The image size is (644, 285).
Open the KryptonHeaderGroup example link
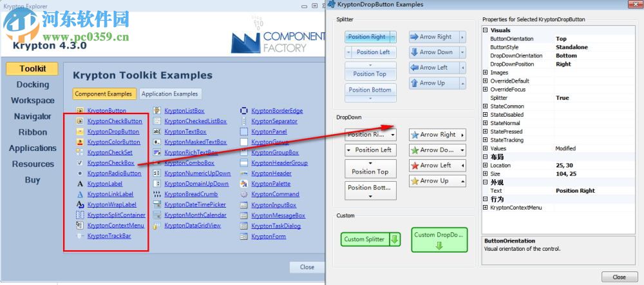coord(279,163)
